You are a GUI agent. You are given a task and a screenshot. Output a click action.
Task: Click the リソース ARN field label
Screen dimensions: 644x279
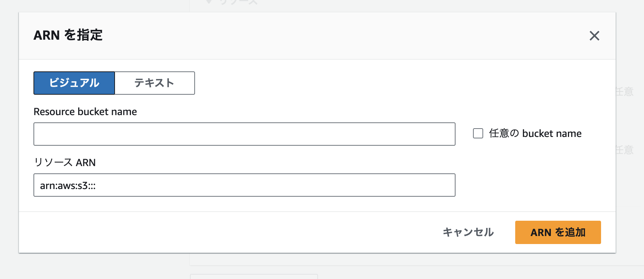[65, 162]
